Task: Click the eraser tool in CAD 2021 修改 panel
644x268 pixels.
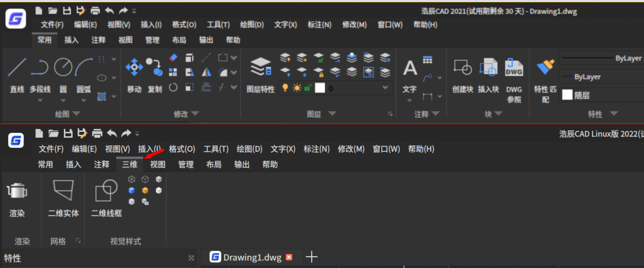Action: (173, 58)
